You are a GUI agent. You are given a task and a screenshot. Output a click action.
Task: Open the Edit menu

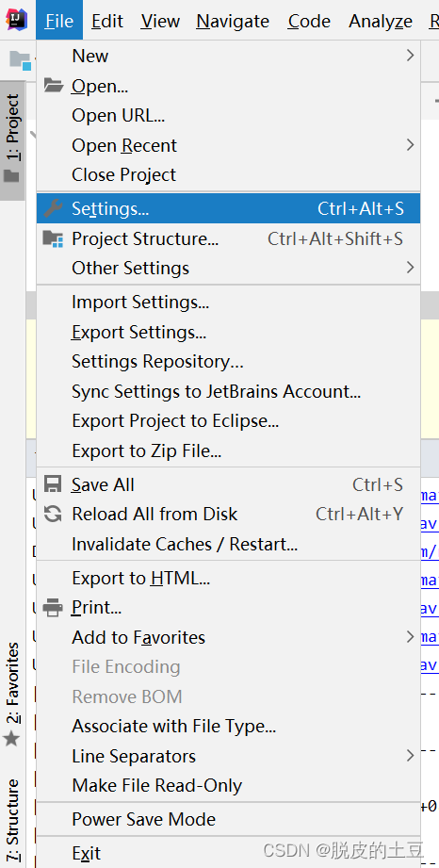click(x=107, y=21)
